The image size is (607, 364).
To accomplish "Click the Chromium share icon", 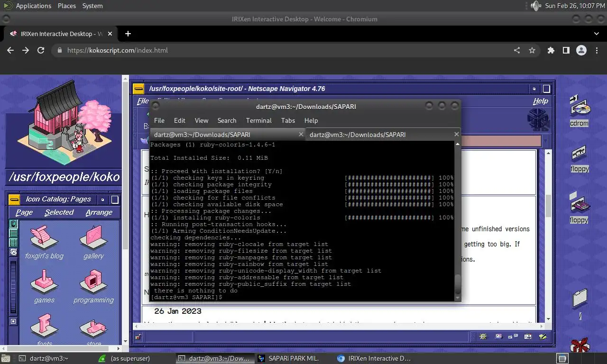I will pyautogui.click(x=517, y=50).
